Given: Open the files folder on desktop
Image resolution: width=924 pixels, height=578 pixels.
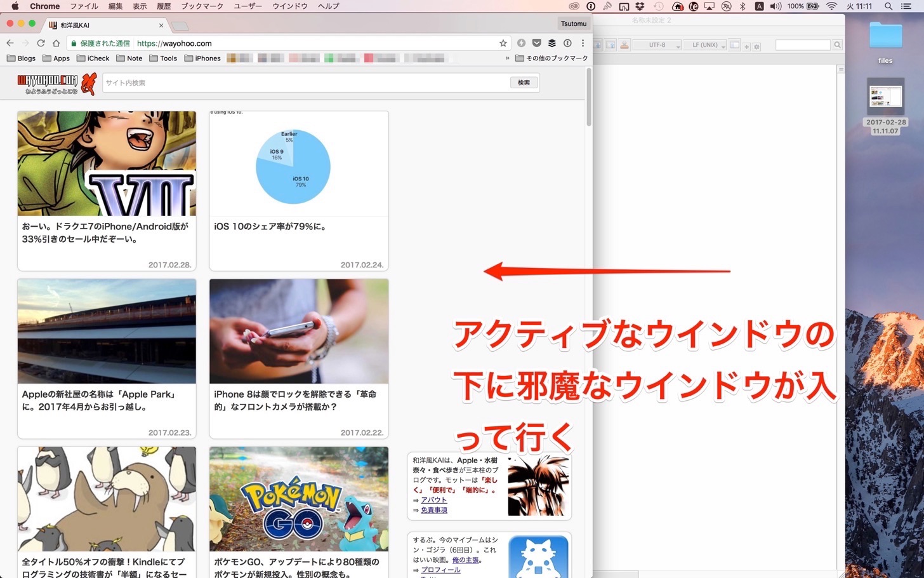Looking at the screenshot, I should point(885,42).
